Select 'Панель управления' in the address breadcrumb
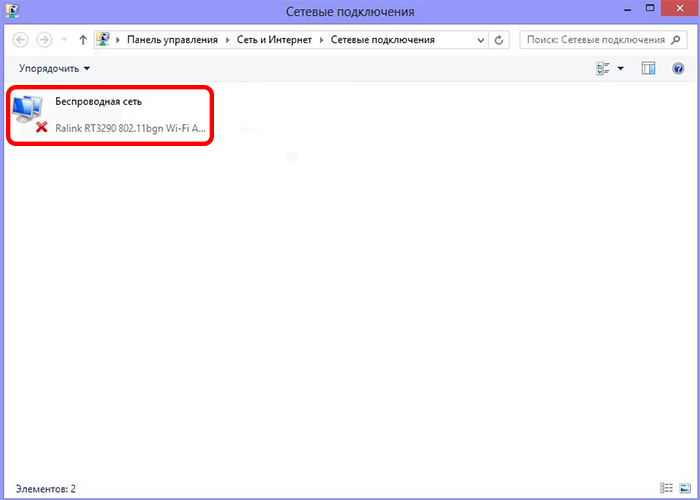Screen dimensions: 700x500 [x=172, y=40]
